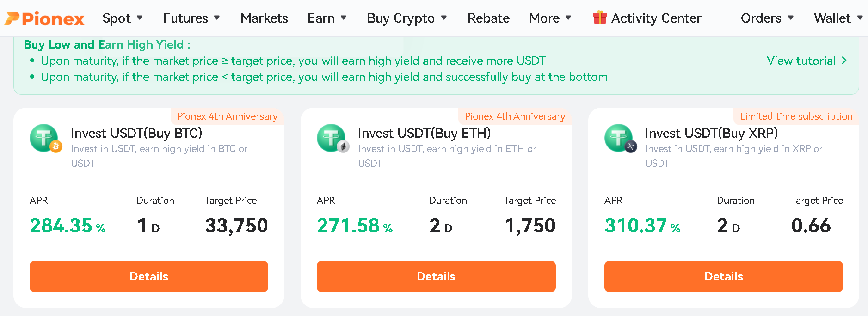View Details for Invest USDT(Buy XRP)

point(723,276)
